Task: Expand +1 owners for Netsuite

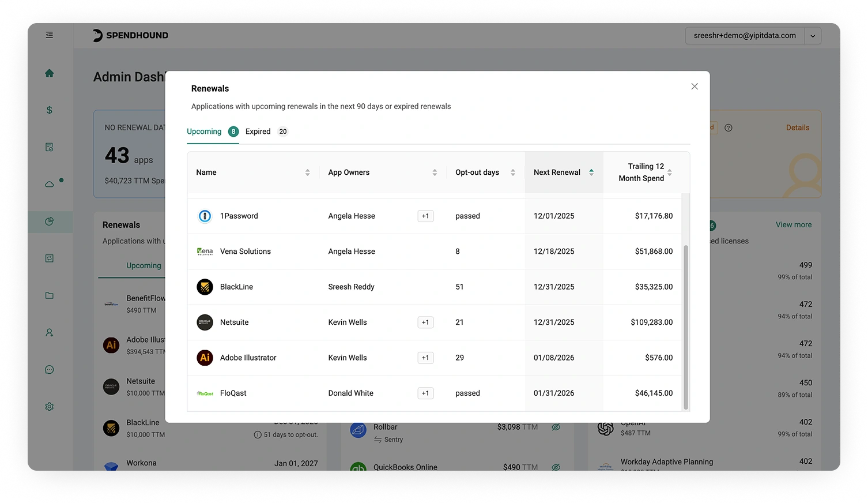Action: tap(425, 322)
